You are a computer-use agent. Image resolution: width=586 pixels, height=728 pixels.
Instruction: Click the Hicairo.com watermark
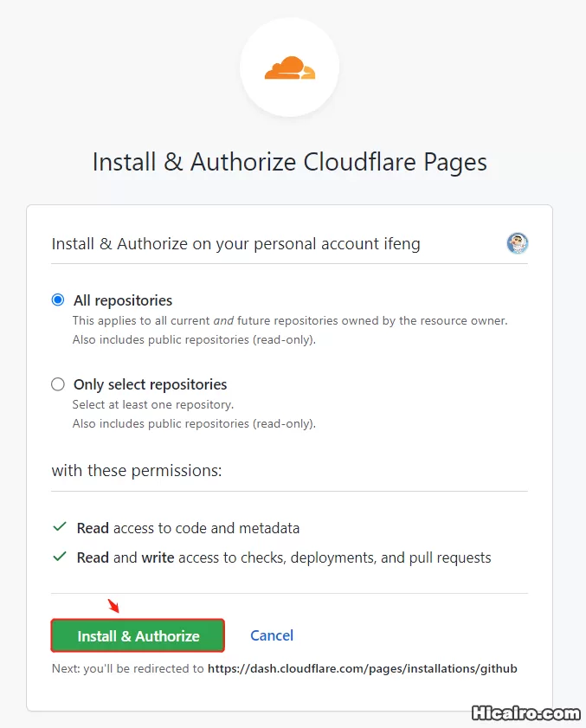pyautogui.click(x=525, y=713)
